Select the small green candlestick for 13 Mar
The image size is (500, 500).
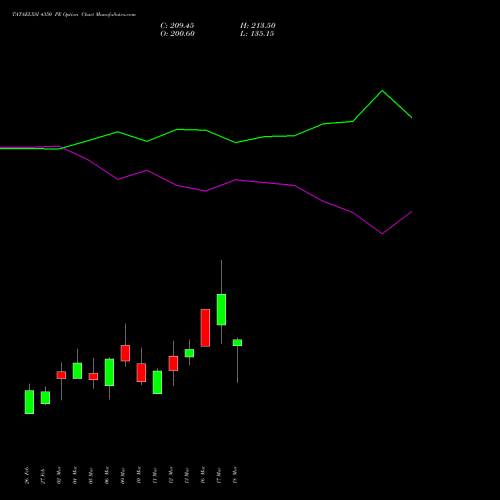click(189, 353)
